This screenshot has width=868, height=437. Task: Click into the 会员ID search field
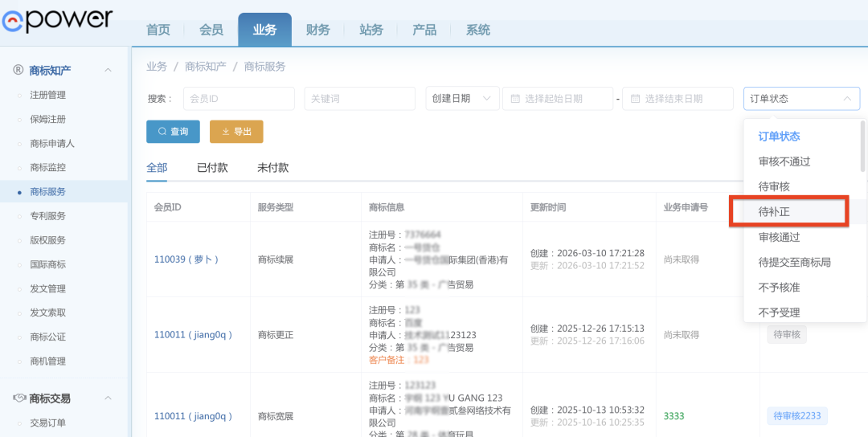point(239,99)
